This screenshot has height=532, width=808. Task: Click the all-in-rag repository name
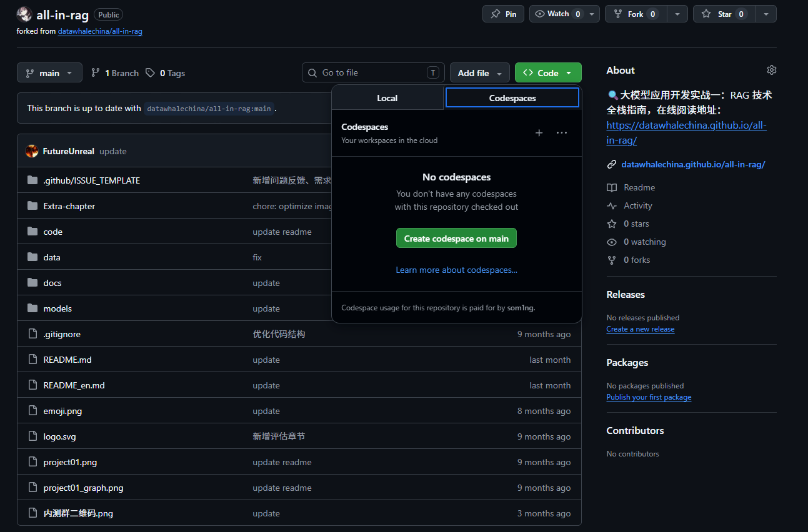[x=62, y=15]
